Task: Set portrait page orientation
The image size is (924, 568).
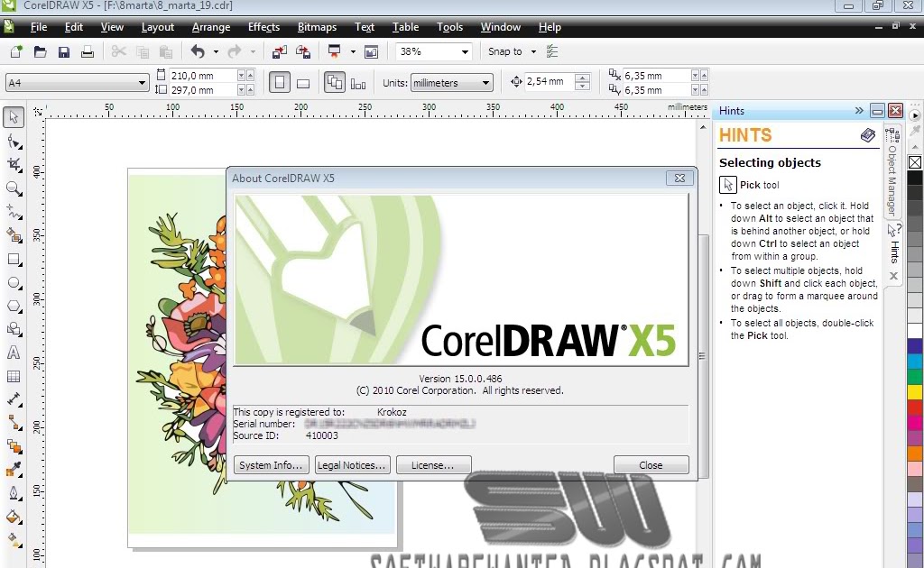Action: 280,82
